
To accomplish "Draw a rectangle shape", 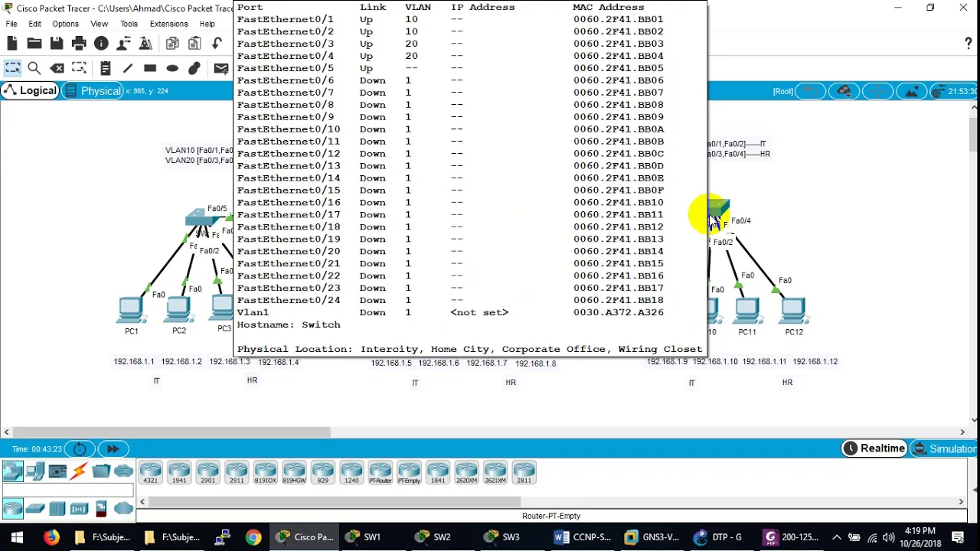I will 150,69.
